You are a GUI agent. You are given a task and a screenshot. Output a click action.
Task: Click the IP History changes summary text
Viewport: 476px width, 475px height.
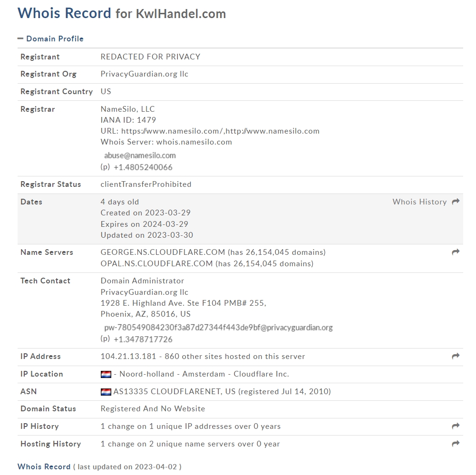point(191,426)
